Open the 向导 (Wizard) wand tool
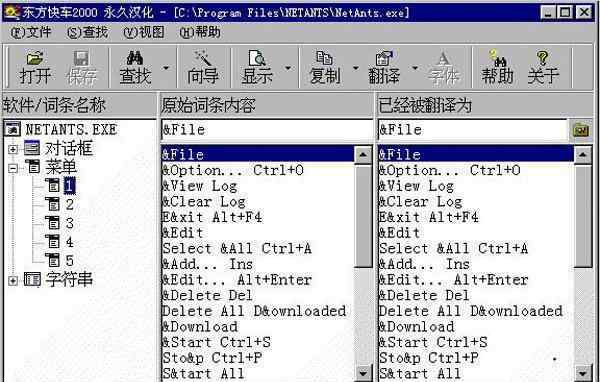 [x=203, y=67]
